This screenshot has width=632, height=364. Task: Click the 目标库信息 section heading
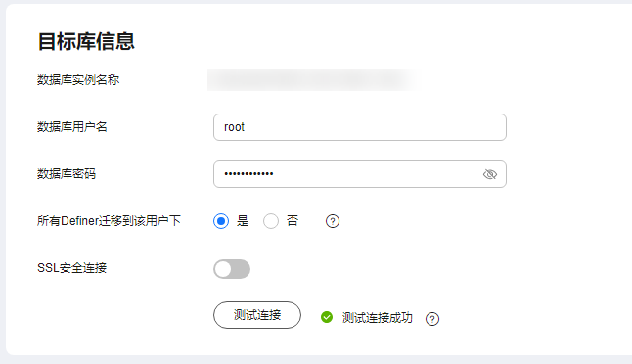(86, 41)
